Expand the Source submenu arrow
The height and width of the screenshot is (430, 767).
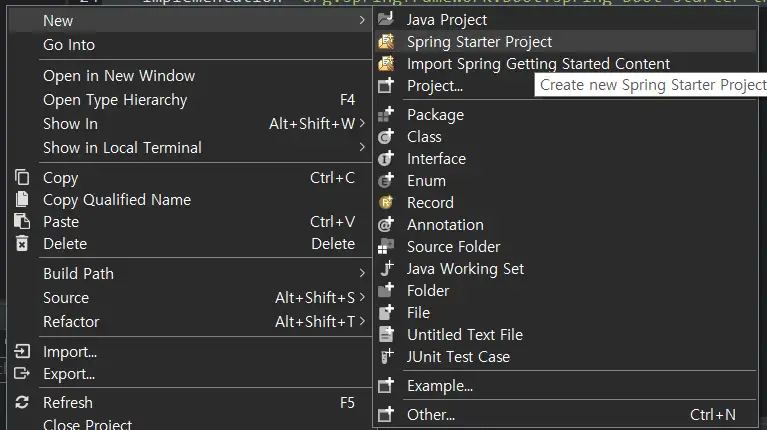coord(362,297)
